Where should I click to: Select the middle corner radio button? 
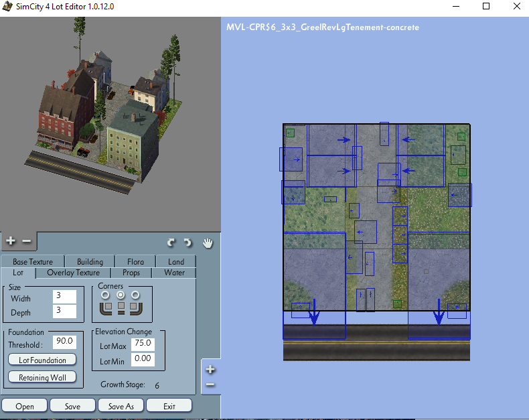coord(121,295)
